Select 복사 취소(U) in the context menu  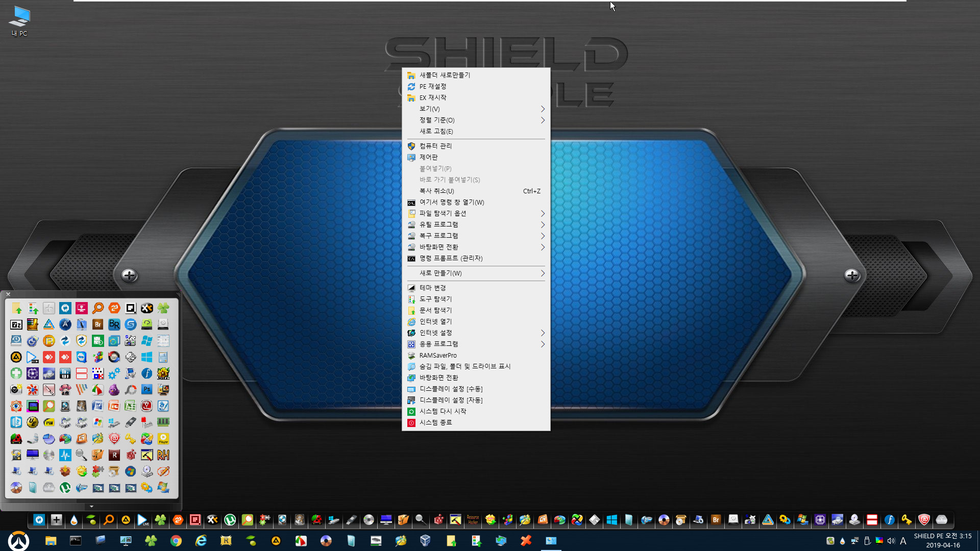click(476, 191)
